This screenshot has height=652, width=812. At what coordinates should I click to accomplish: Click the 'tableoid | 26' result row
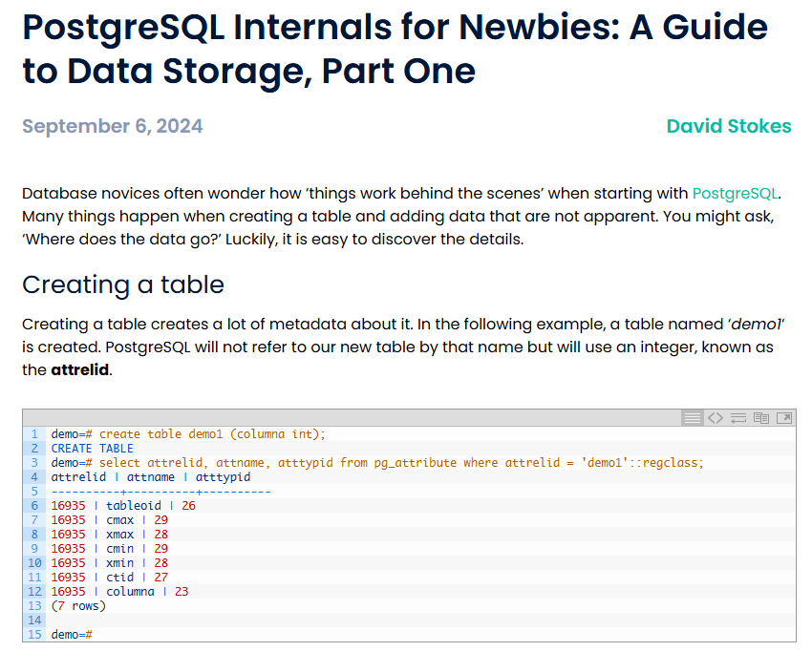[123, 506]
